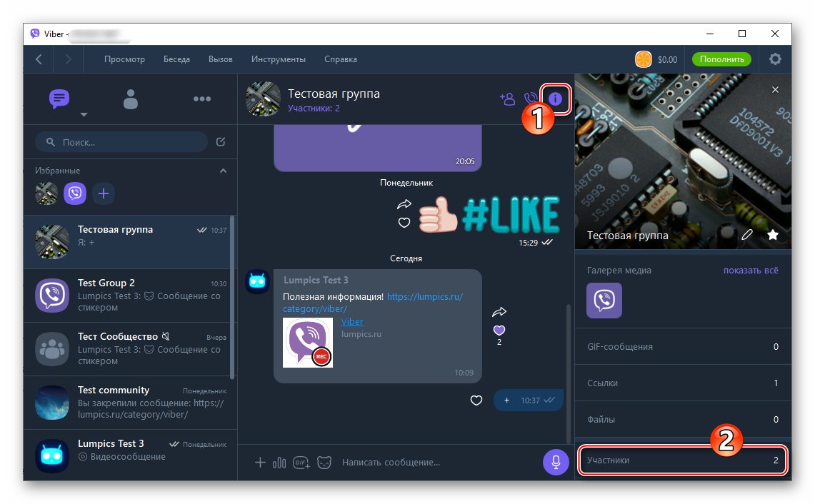
Task: Open the More options three-dots tab
Action: tap(201, 99)
